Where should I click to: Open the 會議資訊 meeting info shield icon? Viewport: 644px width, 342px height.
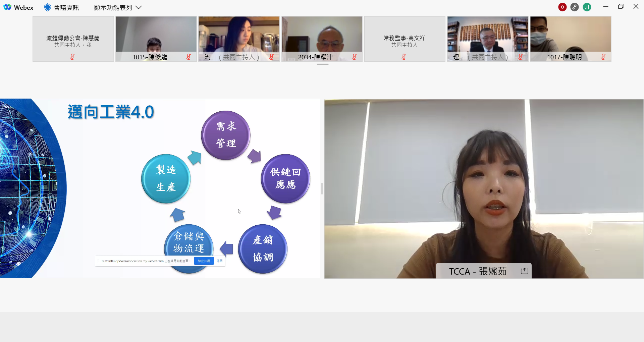point(48,7)
